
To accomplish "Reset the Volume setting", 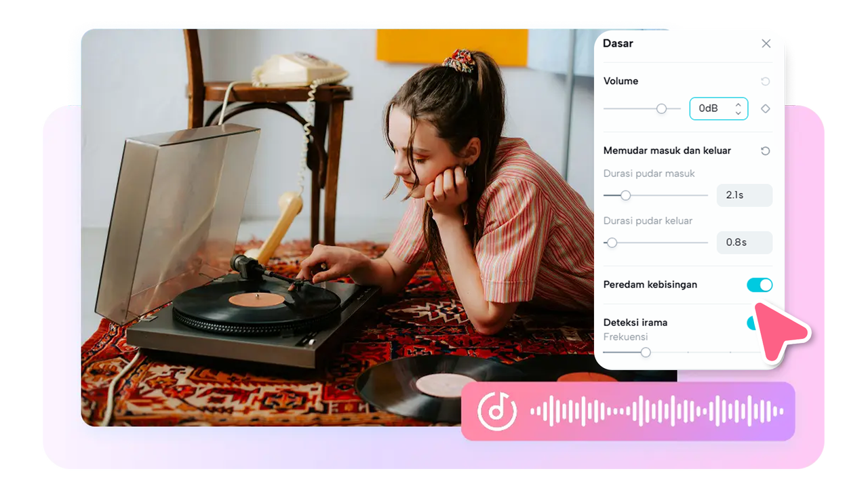I will (x=765, y=81).
